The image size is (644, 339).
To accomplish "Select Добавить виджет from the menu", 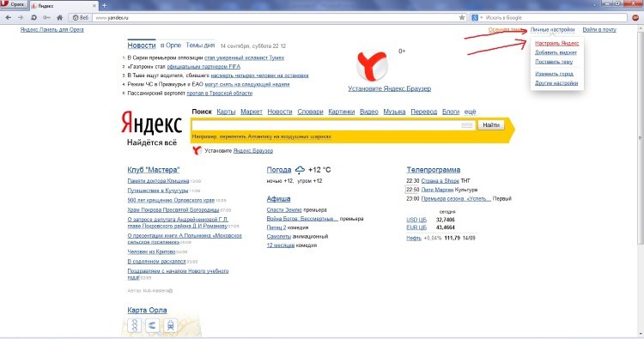I will (x=556, y=52).
